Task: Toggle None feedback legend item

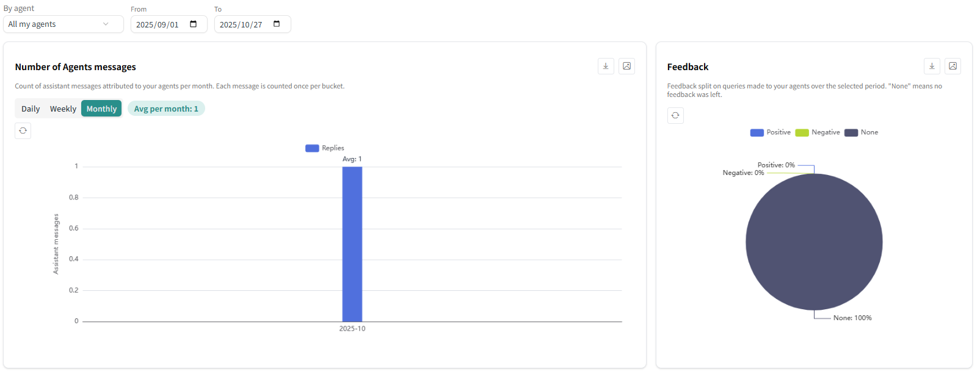Action: click(x=862, y=132)
